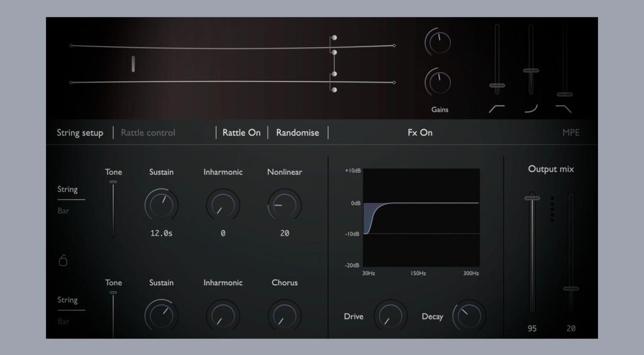Click the Output mix slider handle valued 95
This screenshot has width=644, height=355.
tap(532, 198)
